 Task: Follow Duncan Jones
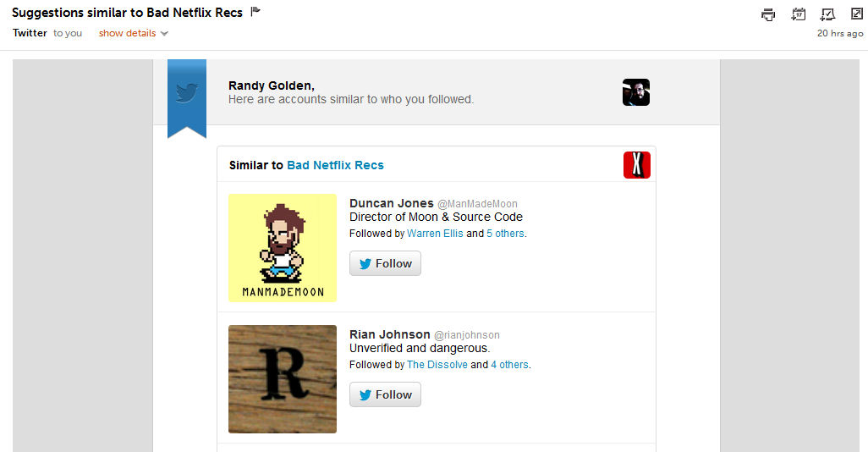[385, 263]
